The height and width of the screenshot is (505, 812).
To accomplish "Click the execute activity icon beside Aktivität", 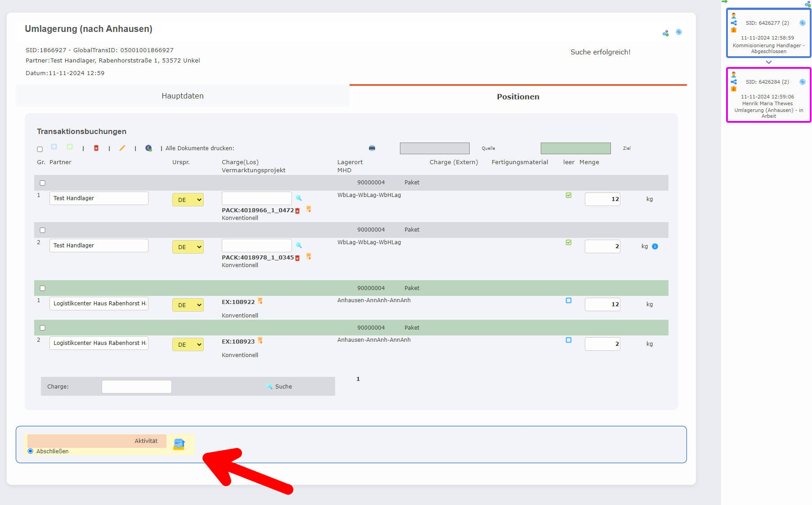I will 179,444.
